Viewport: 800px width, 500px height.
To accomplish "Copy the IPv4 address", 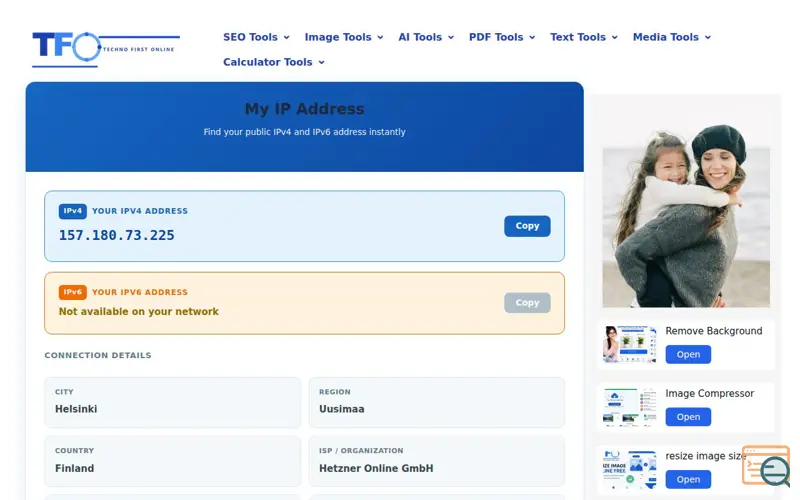I will [527, 226].
